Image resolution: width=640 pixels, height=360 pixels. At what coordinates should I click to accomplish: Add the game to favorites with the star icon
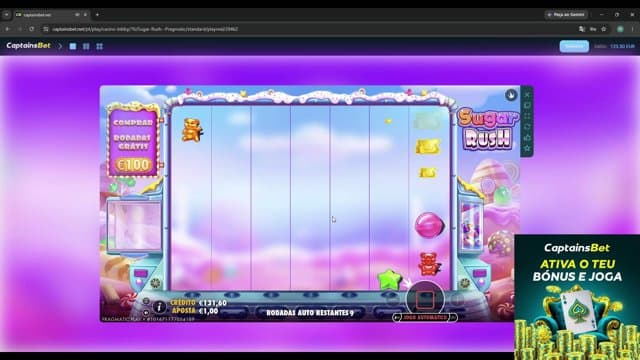(527, 148)
